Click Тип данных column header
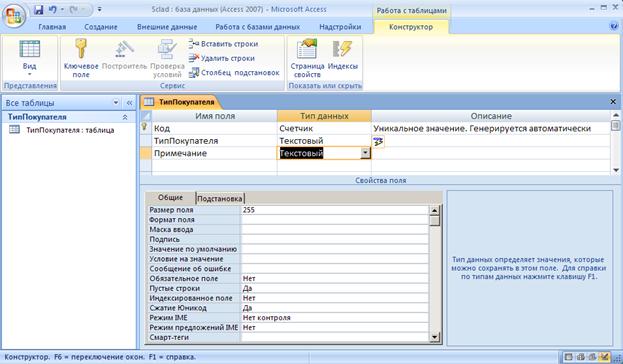 pos(324,116)
